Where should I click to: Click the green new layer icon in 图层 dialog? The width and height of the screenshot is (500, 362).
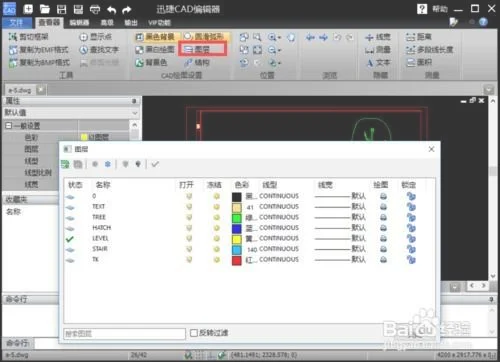(x=65, y=164)
